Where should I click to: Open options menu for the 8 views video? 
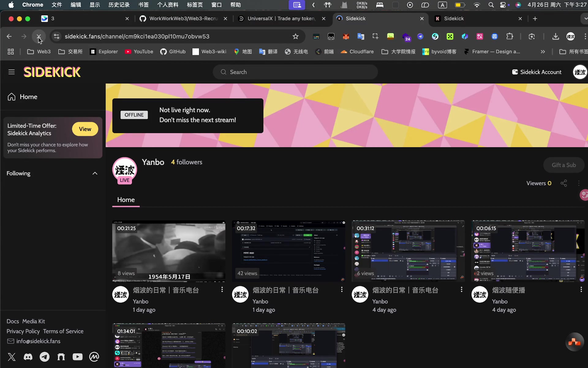click(x=222, y=289)
